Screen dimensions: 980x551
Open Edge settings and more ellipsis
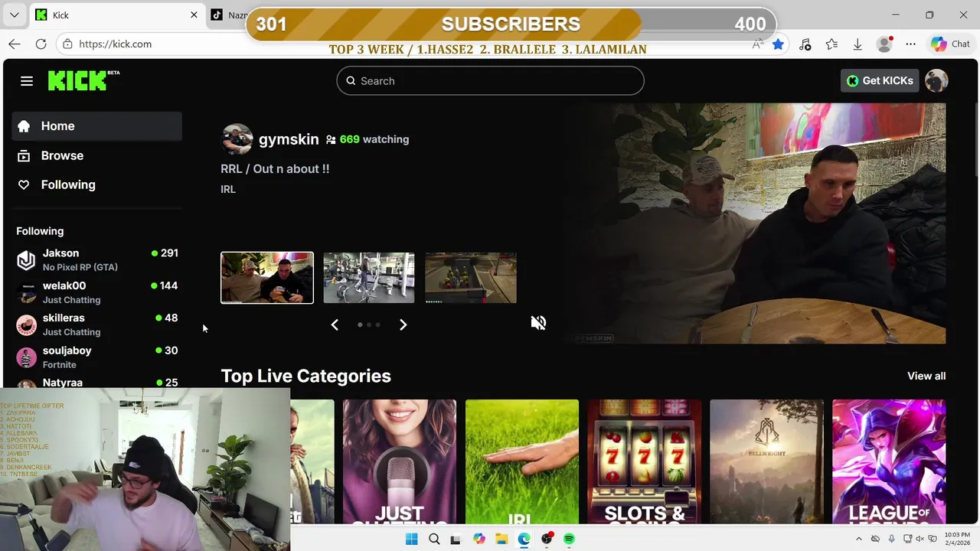tap(910, 44)
